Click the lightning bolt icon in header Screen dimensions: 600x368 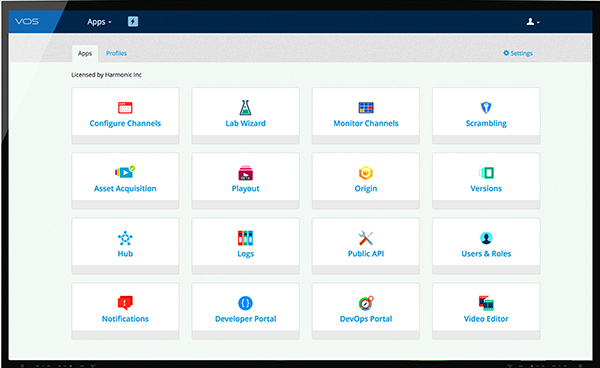(x=133, y=21)
